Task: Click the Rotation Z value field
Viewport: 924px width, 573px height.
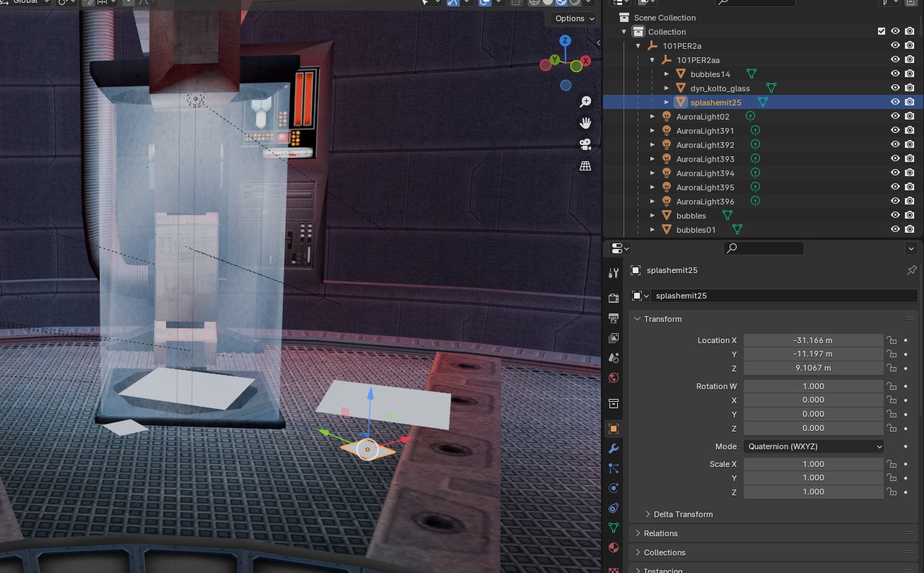Action: [x=813, y=428]
